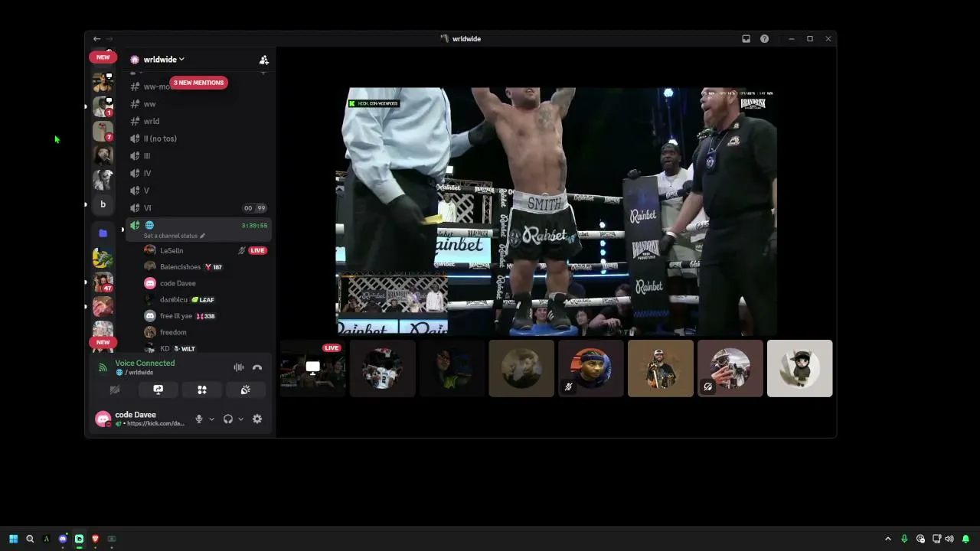This screenshot has height=551, width=980.
Task: Select the muted participant tile with orange avatar
Action: click(x=590, y=368)
